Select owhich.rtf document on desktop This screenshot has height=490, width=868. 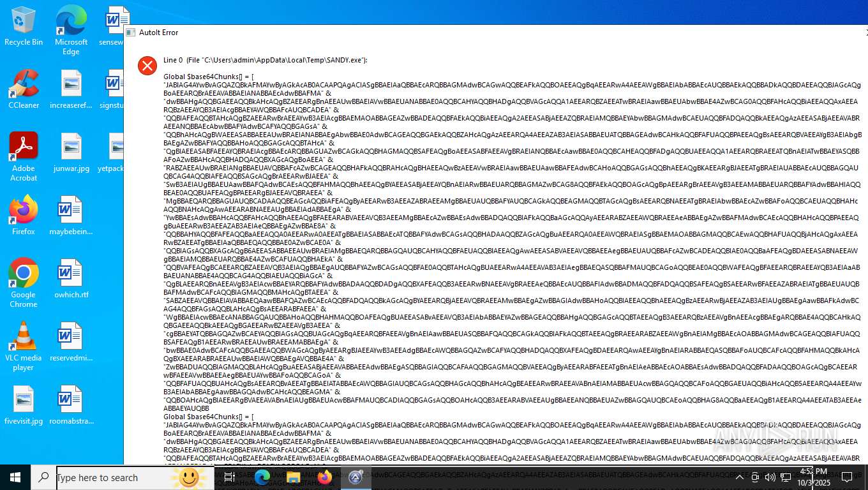71,279
